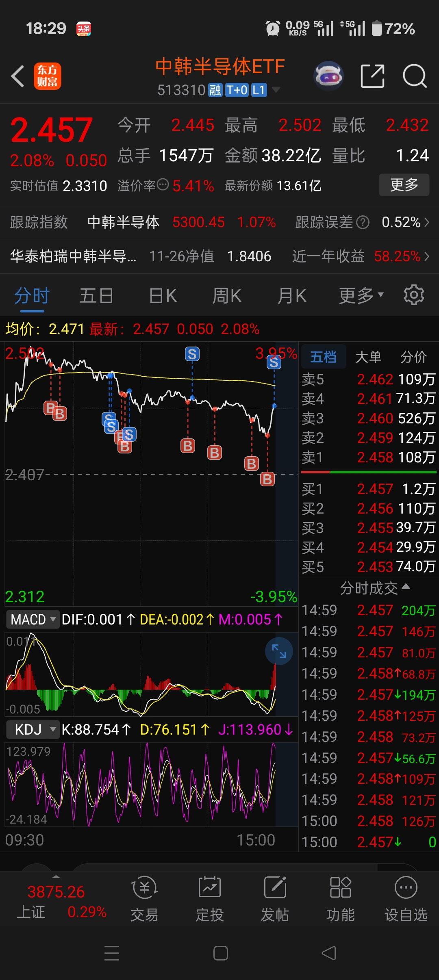Open the 更多 chart period dropdown
The width and height of the screenshot is (439, 980).
[x=361, y=295]
